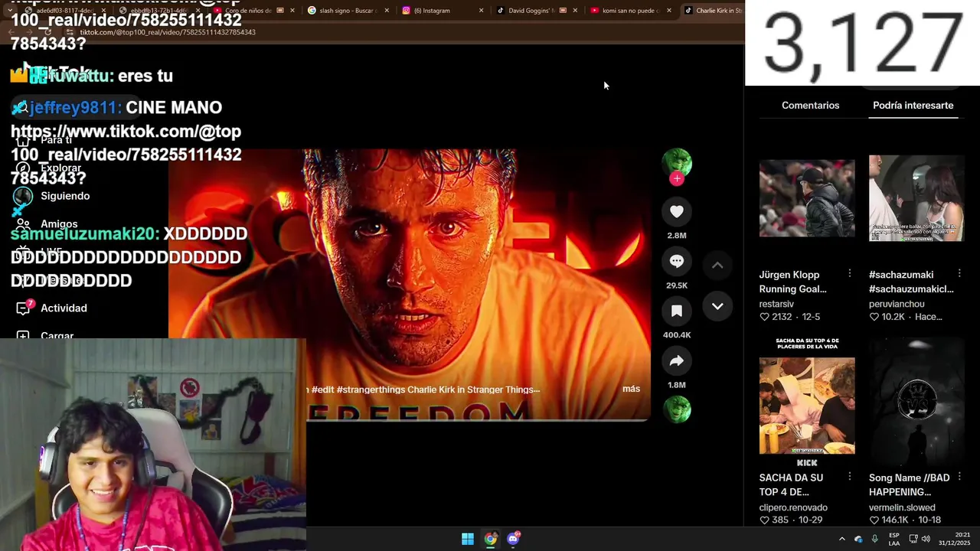Screen dimensions: 980x551
Task: Click the Jürgen Klopp Running Goal title
Action: pyautogui.click(x=792, y=282)
